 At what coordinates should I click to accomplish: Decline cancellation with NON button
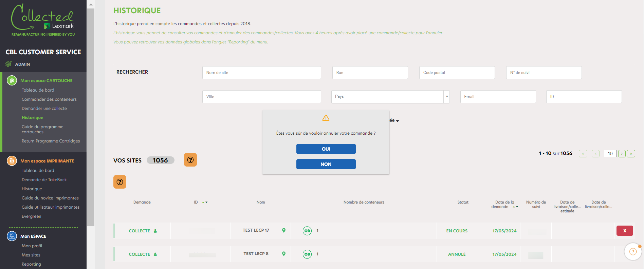coord(326,164)
